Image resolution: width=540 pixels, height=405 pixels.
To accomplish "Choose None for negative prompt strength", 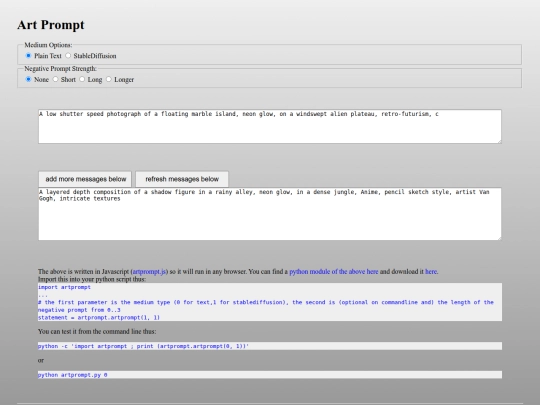I will [x=29, y=79].
